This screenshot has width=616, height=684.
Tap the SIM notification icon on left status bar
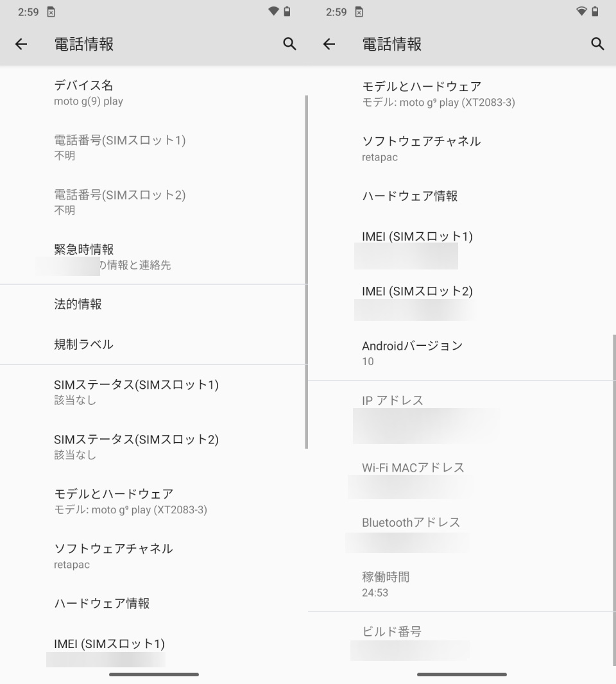point(51,12)
